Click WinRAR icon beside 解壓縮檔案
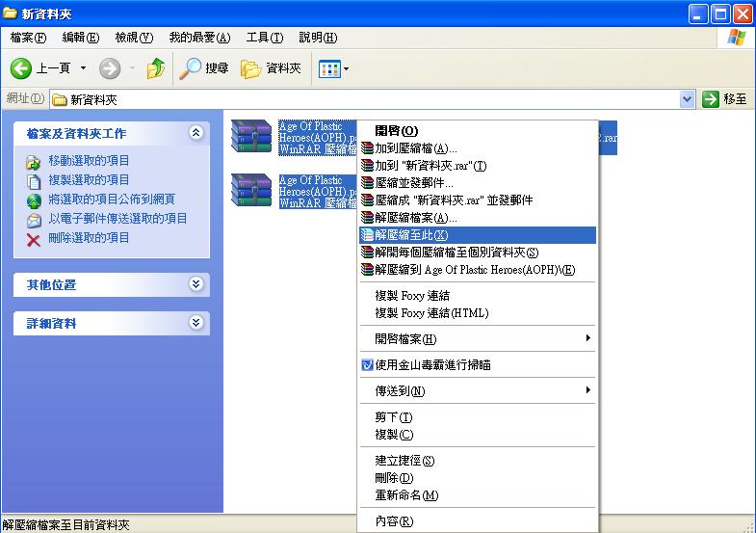The height and width of the screenshot is (533, 756). click(x=367, y=218)
